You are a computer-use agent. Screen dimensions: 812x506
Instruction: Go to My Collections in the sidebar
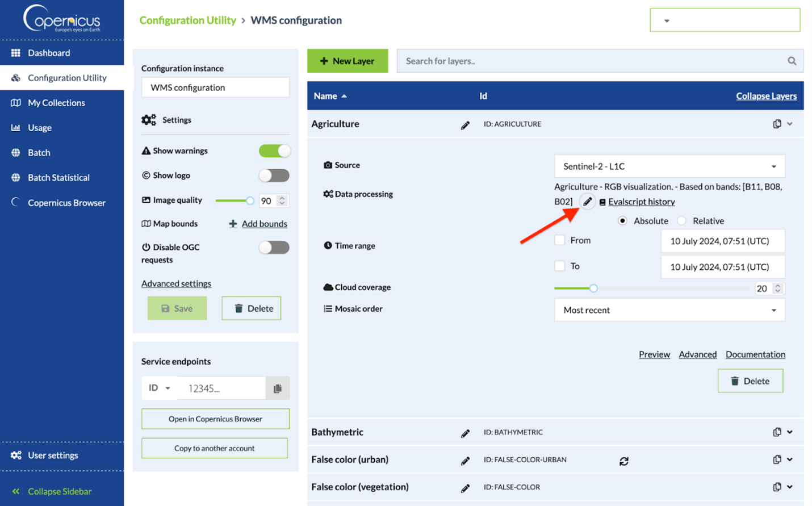pos(56,103)
